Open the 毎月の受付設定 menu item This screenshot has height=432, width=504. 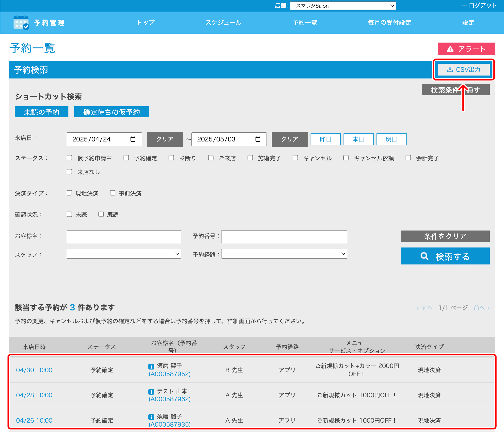click(x=389, y=23)
